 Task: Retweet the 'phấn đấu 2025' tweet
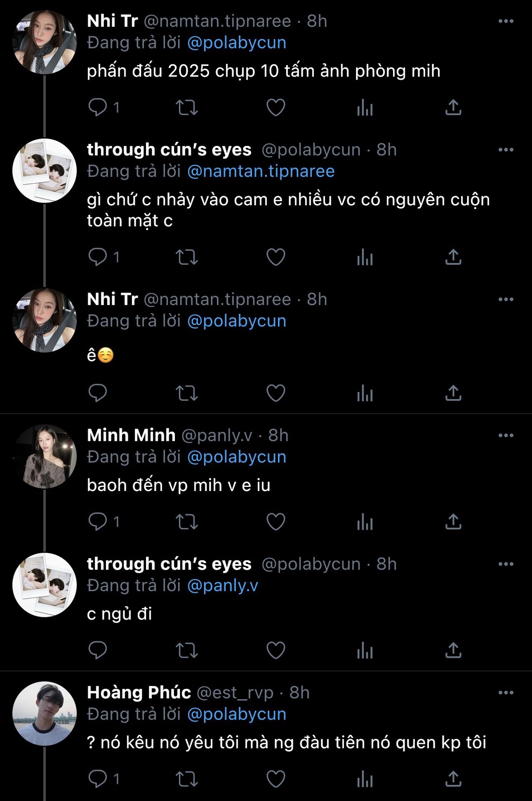pyautogui.click(x=187, y=107)
